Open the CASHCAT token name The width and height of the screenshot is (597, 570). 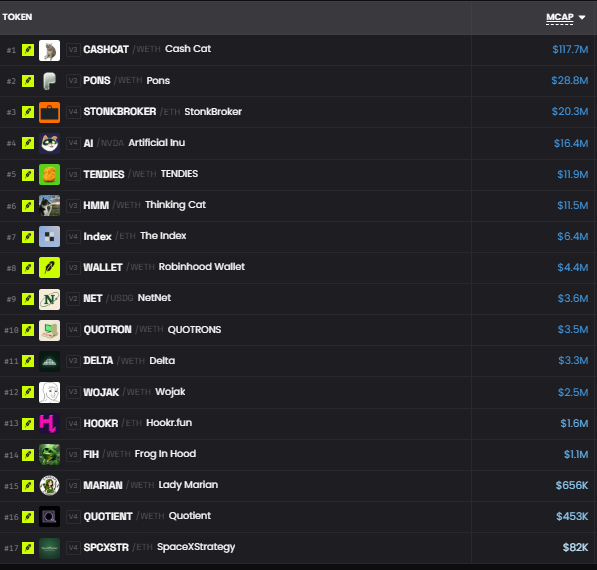pyautogui.click(x=106, y=49)
